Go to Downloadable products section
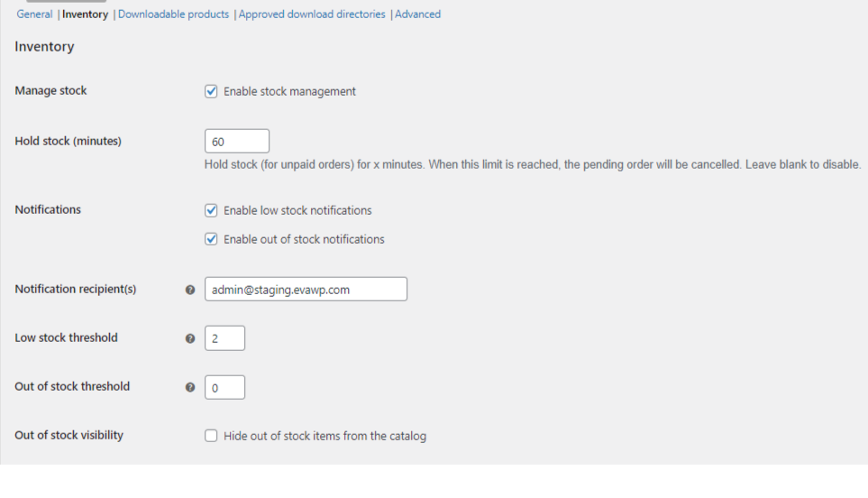 (173, 14)
